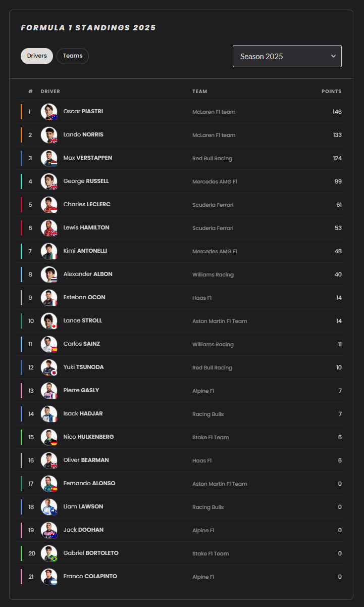The height and width of the screenshot is (607, 364).
Task: Click Lewis Hamilton's avatar icon
Action: click(x=49, y=228)
